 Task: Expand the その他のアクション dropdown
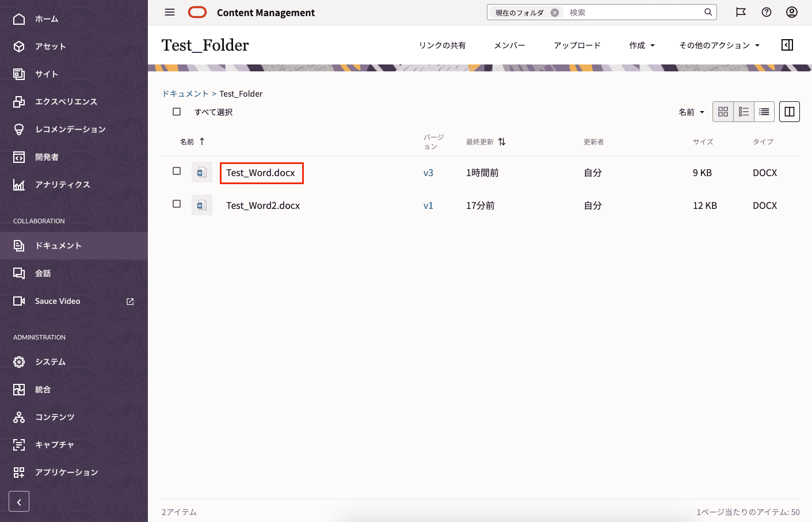pos(719,45)
